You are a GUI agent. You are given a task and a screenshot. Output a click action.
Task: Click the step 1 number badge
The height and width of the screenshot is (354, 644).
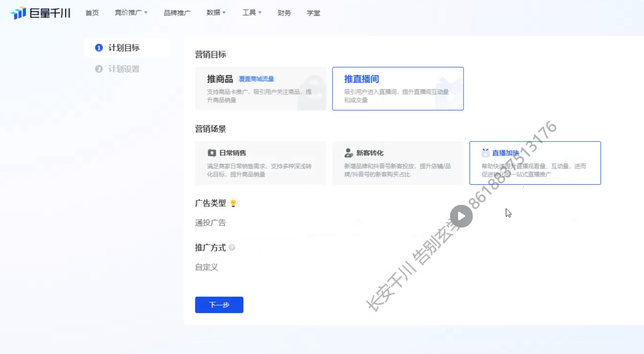coord(99,48)
